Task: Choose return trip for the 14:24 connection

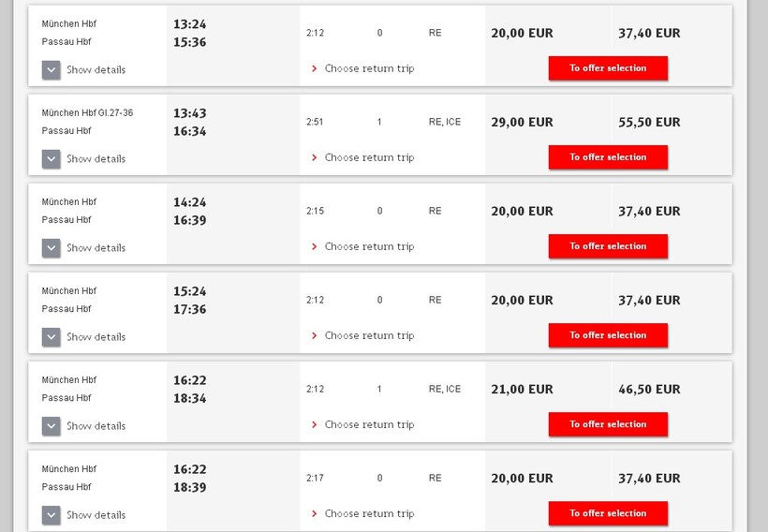Action: [368, 246]
